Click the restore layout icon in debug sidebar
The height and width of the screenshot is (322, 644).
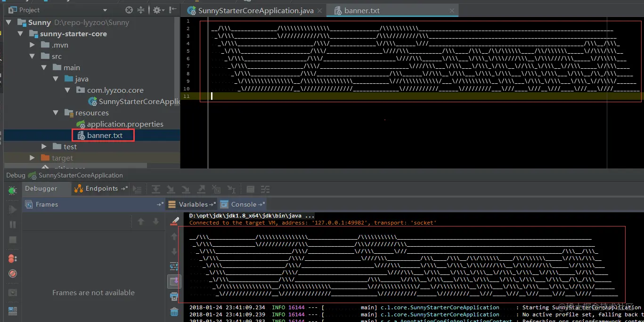[13, 311]
